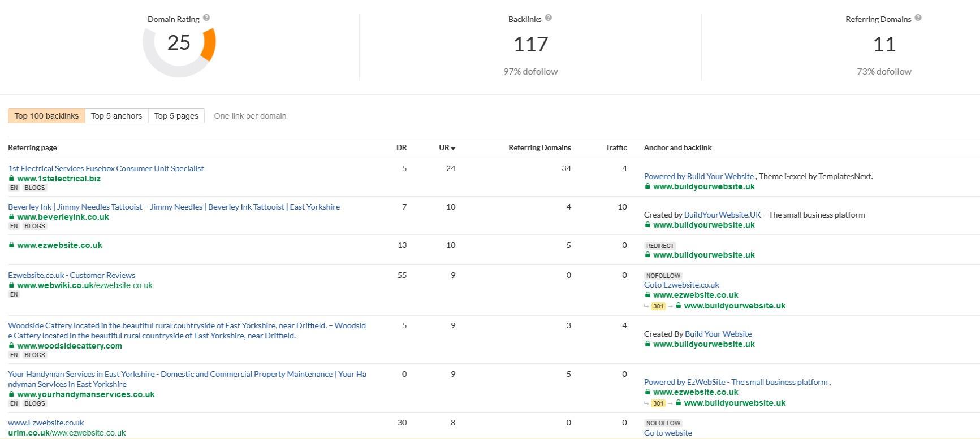The width and height of the screenshot is (980, 439).
Task: Click the 301 badge under Goto Ezwebsite.co.uk
Action: pyautogui.click(x=658, y=306)
